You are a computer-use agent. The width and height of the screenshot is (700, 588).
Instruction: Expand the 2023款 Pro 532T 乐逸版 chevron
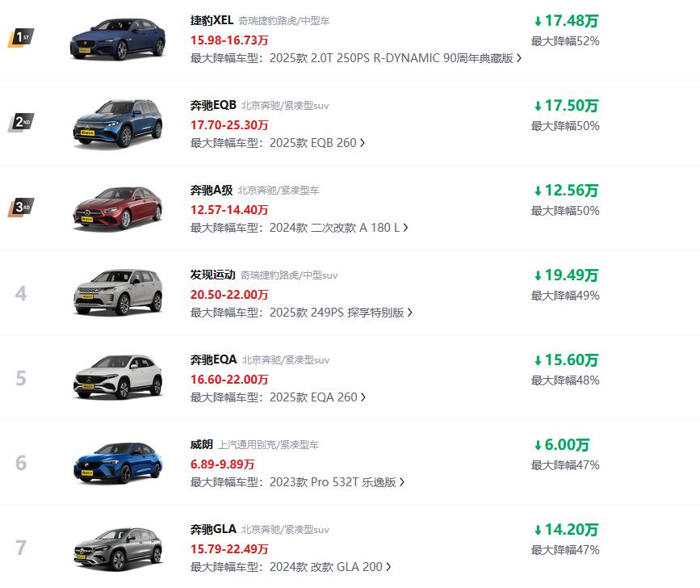coord(402,482)
